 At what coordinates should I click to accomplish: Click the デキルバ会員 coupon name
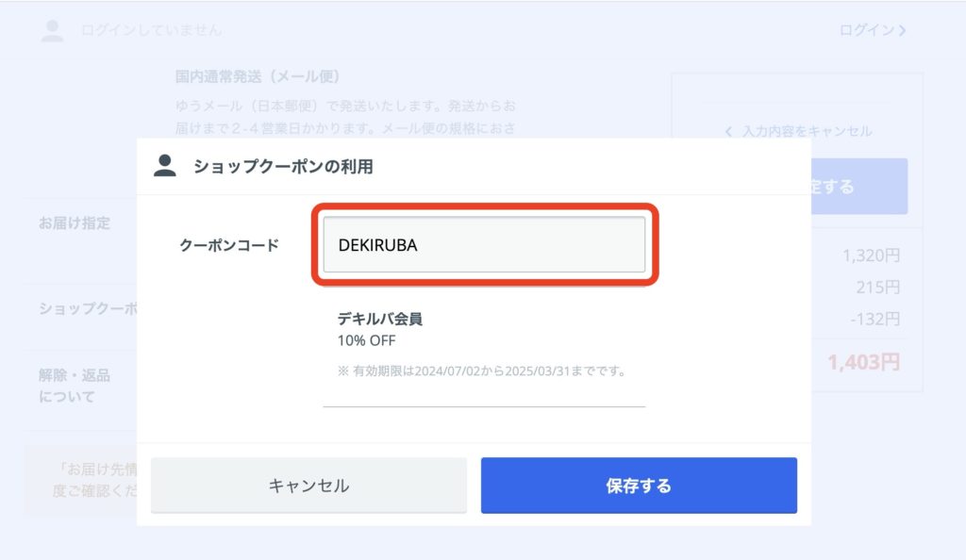pos(380,319)
